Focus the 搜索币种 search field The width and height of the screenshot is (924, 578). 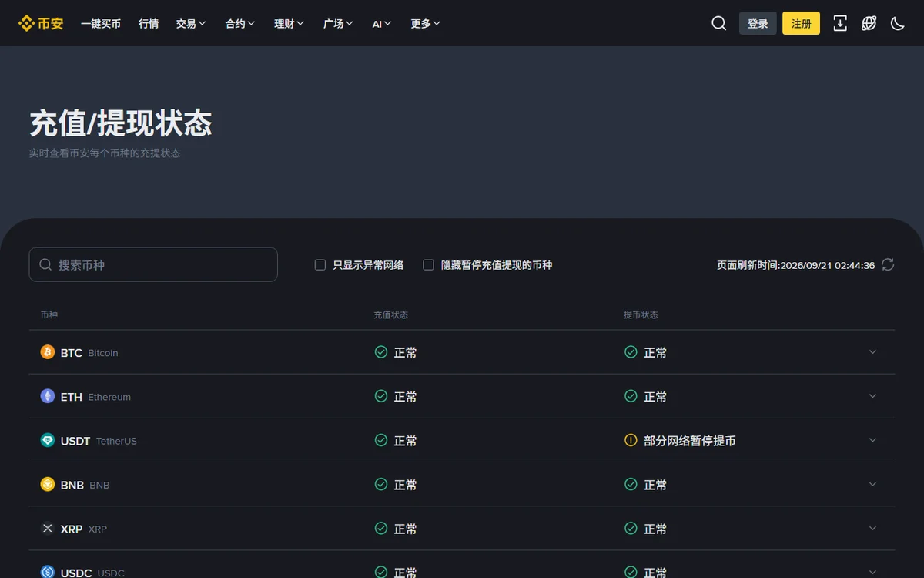coord(153,264)
